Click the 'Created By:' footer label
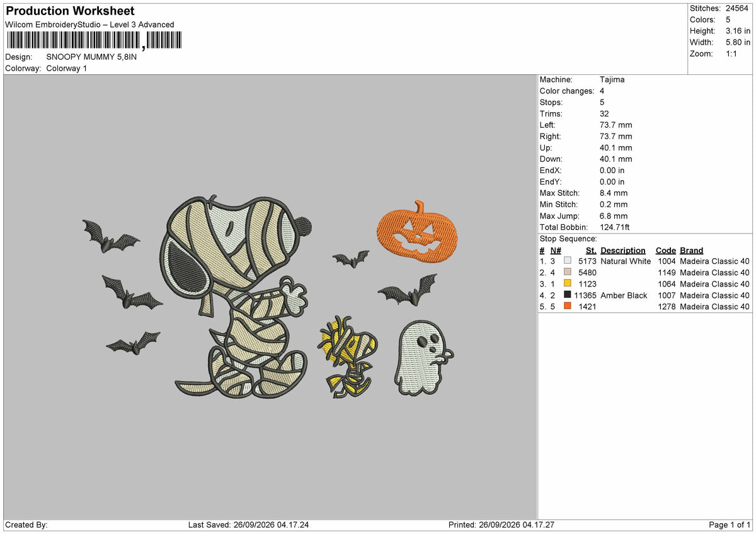Screen dimensions: 756x534 (x=26, y=525)
